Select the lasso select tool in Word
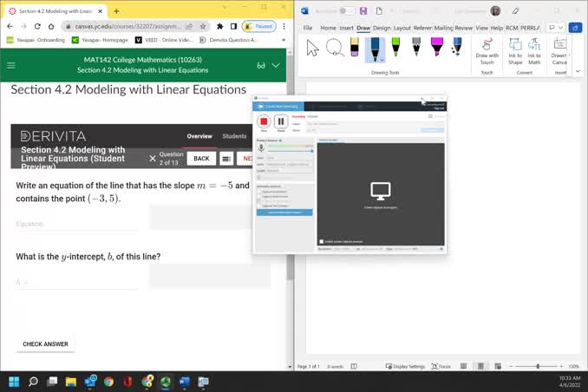 click(x=335, y=49)
